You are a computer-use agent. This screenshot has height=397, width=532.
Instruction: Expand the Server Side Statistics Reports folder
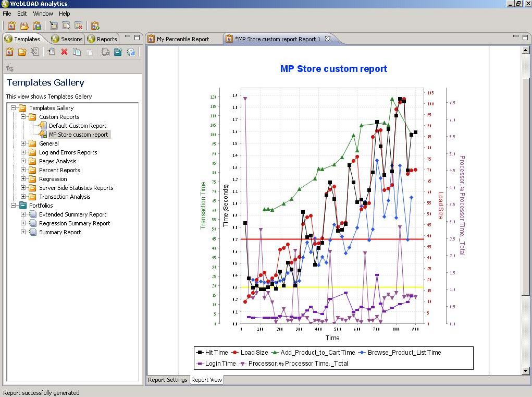tap(23, 187)
